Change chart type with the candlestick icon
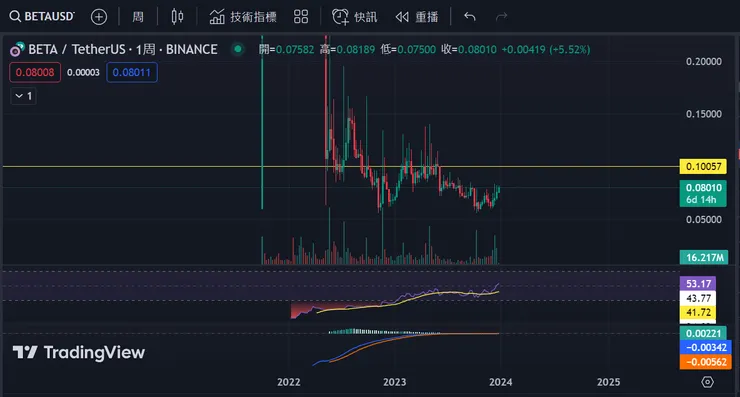740x397 pixels. 177,17
